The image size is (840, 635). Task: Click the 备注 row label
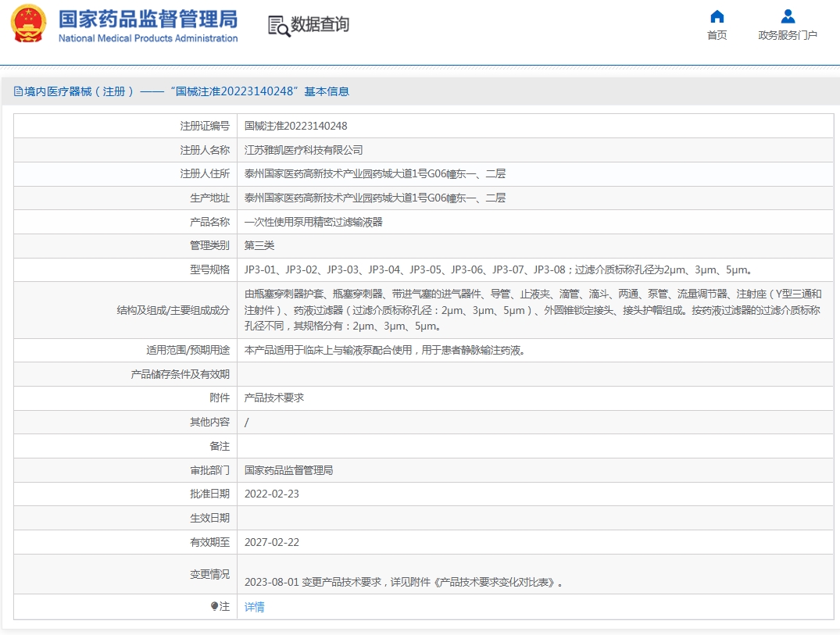click(220, 446)
